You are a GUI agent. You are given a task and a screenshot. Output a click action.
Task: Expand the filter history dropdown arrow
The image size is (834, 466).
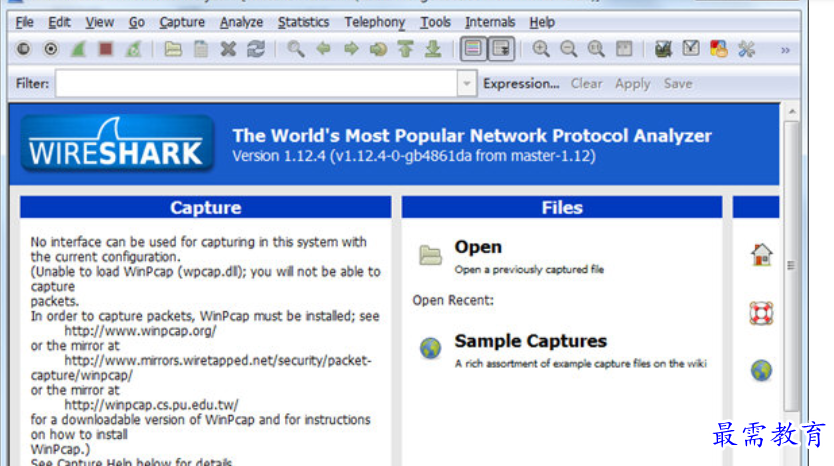466,84
